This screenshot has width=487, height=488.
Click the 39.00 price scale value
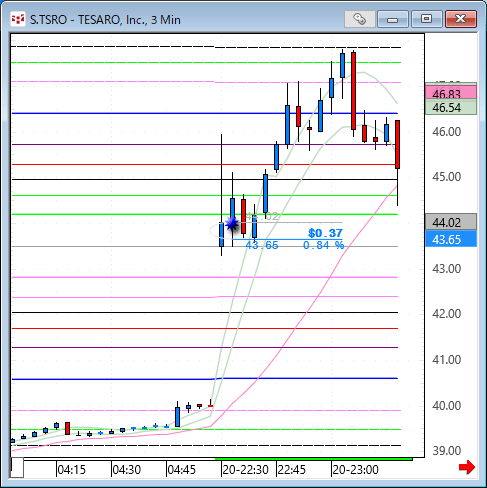(446, 451)
